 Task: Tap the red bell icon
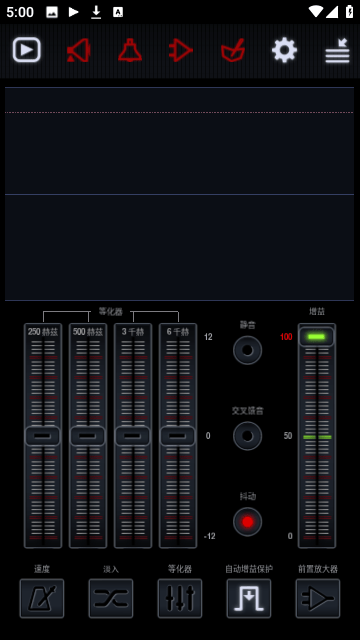(130, 50)
